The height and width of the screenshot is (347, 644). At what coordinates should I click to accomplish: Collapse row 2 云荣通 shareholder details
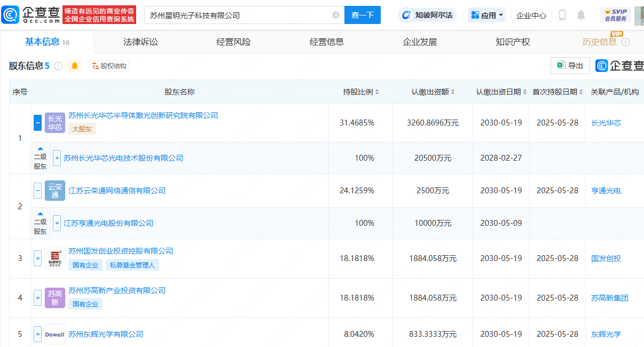point(37,191)
